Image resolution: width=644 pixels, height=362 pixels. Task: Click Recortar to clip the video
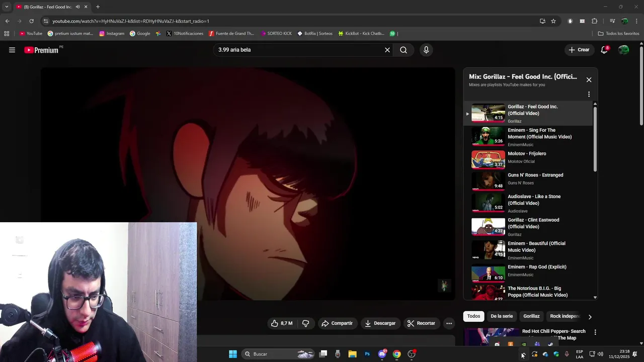[x=422, y=323]
